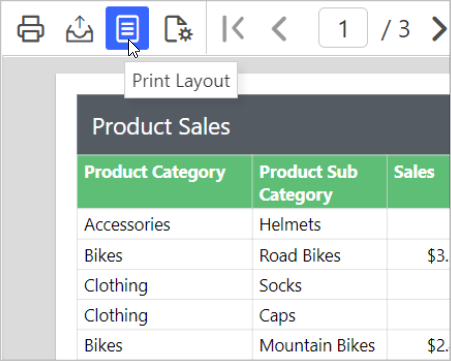Go to the previous page
This screenshot has height=361, width=451.
point(279,29)
